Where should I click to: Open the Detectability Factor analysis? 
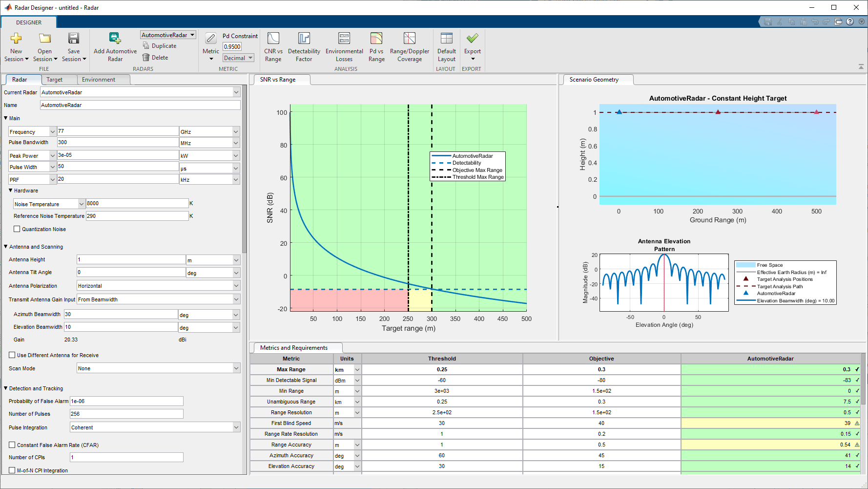[x=304, y=46]
